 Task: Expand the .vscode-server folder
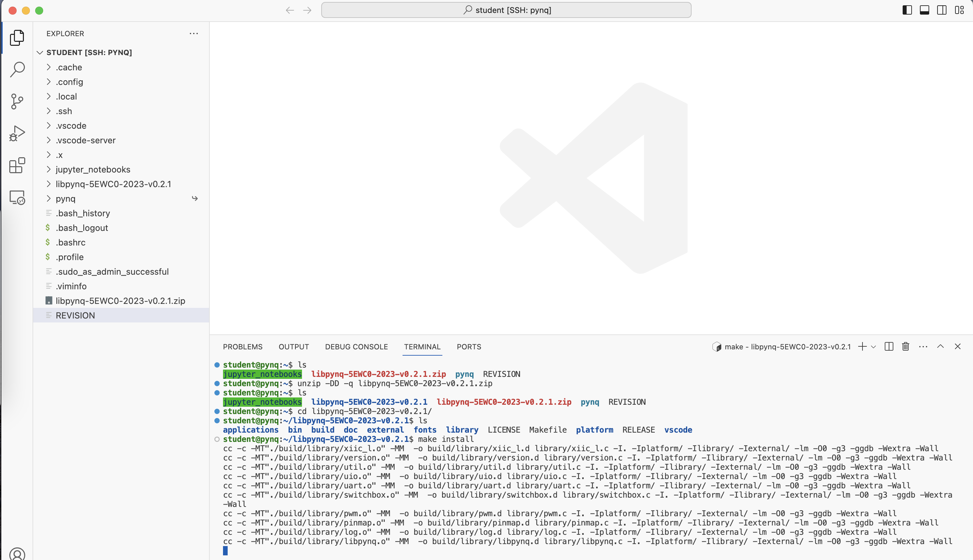[x=121, y=140]
